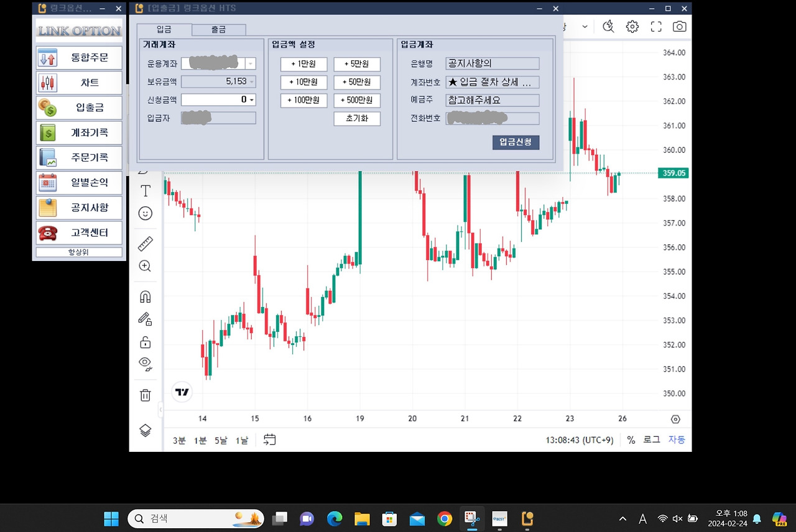
Task: Click the 계좌번호 account number field
Action: click(x=493, y=82)
